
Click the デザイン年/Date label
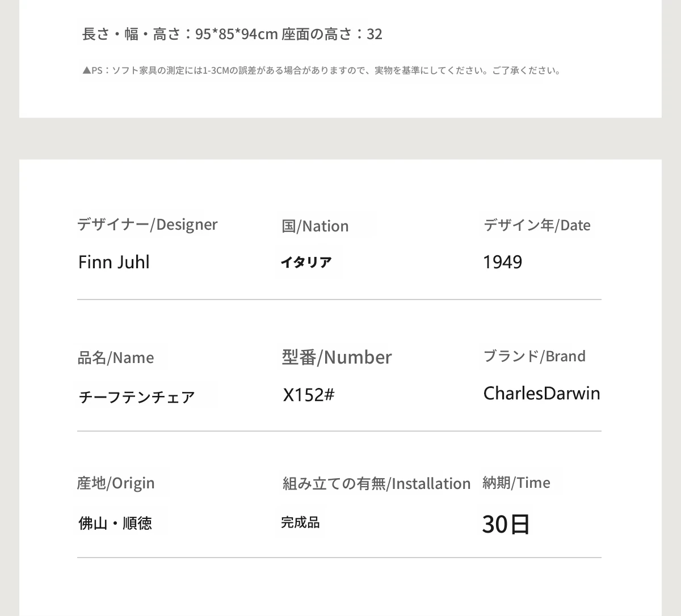tap(537, 225)
